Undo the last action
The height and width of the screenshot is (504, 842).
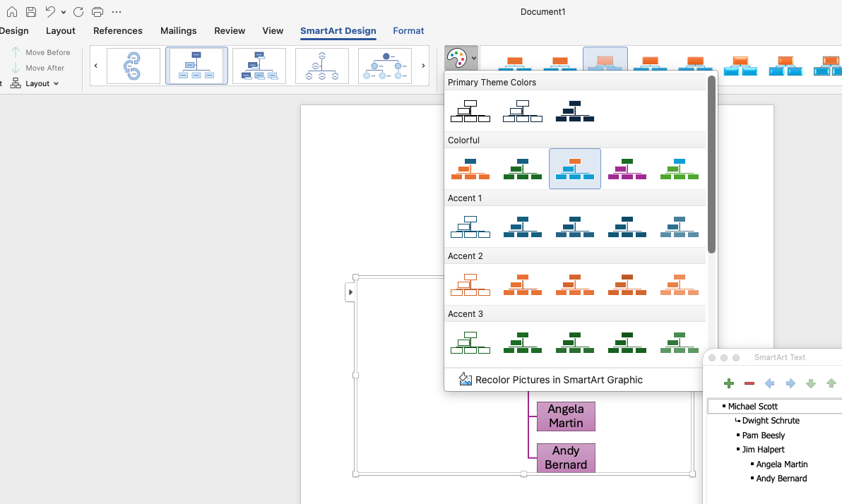[50, 11]
